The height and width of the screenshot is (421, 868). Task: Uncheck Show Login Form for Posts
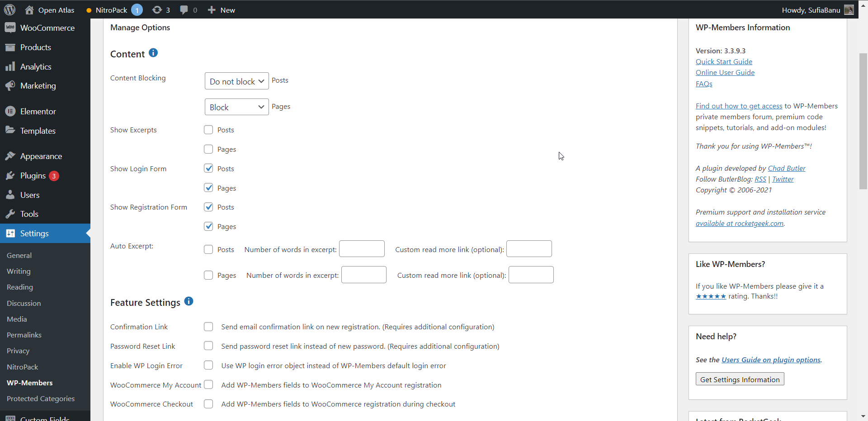[208, 168]
